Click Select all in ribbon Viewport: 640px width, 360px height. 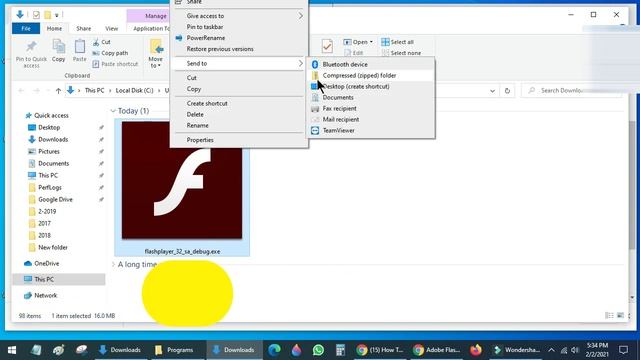397,42
